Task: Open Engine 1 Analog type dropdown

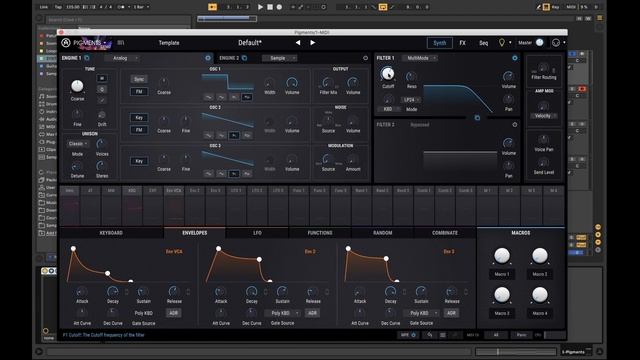Action: click(x=122, y=58)
